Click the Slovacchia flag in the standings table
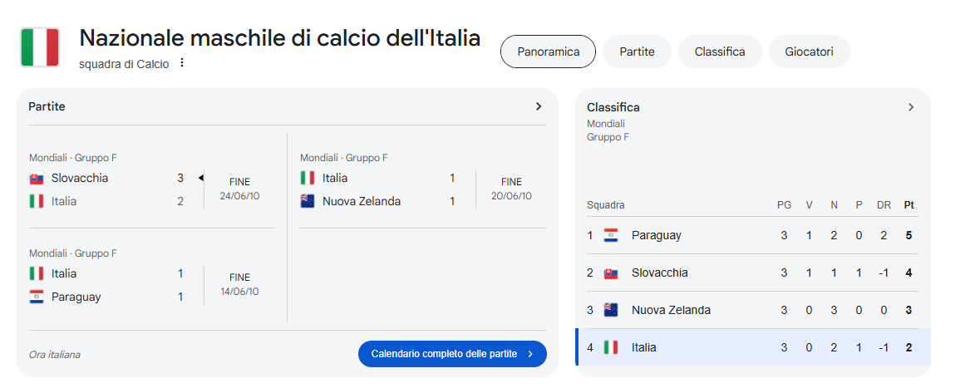This screenshot has width=980, height=388. [611, 273]
